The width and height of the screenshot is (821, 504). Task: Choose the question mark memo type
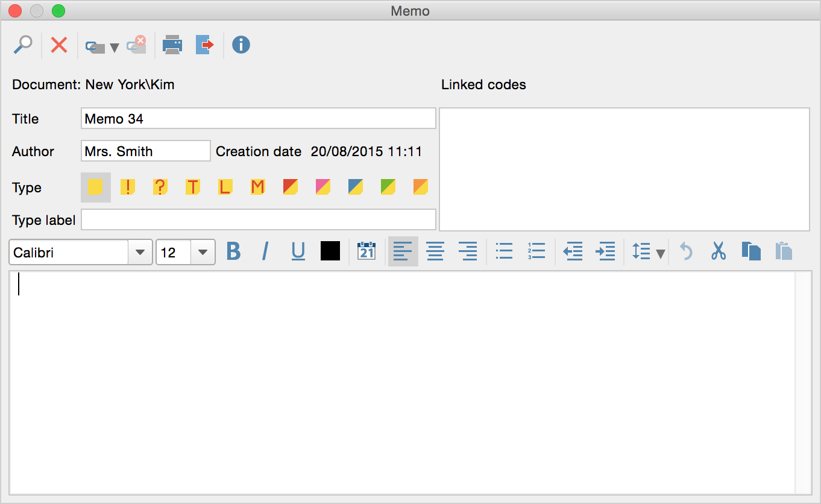pyautogui.click(x=160, y=187)
